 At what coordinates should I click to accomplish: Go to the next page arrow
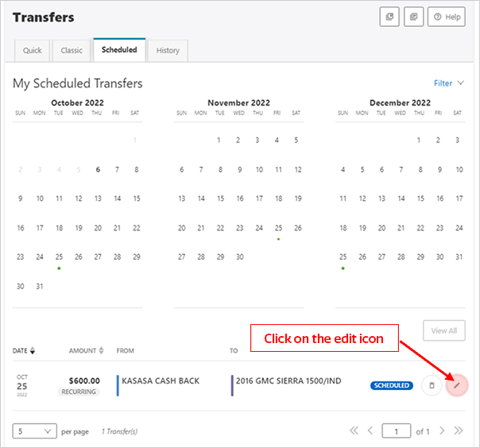pos(442,431)
